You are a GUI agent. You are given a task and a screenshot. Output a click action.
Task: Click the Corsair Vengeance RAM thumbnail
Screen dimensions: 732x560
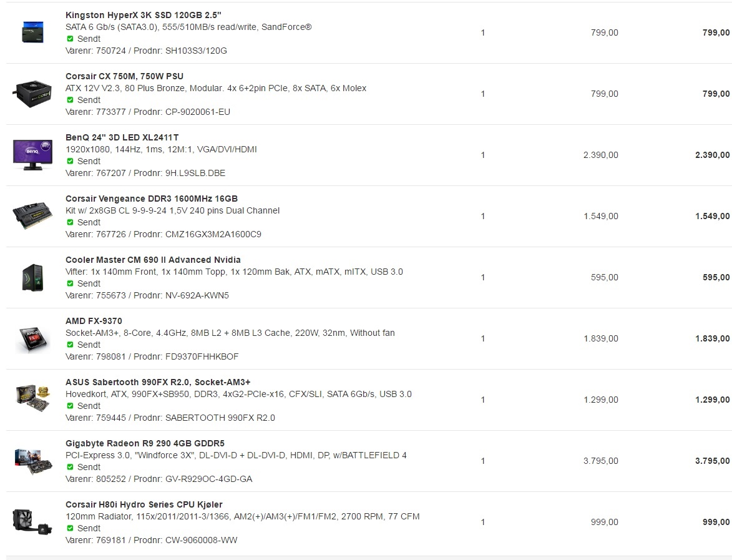[x=32, y=215]
